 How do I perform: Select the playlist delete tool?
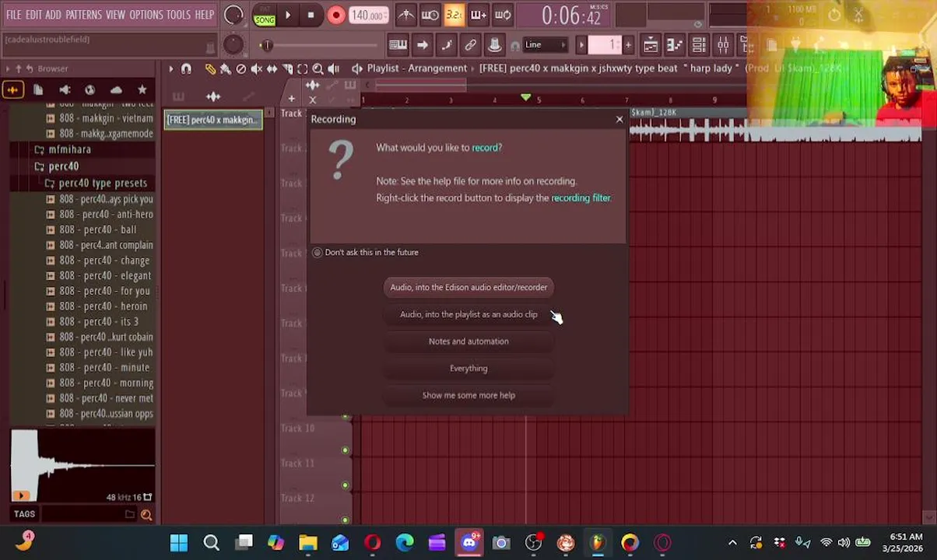240,69
